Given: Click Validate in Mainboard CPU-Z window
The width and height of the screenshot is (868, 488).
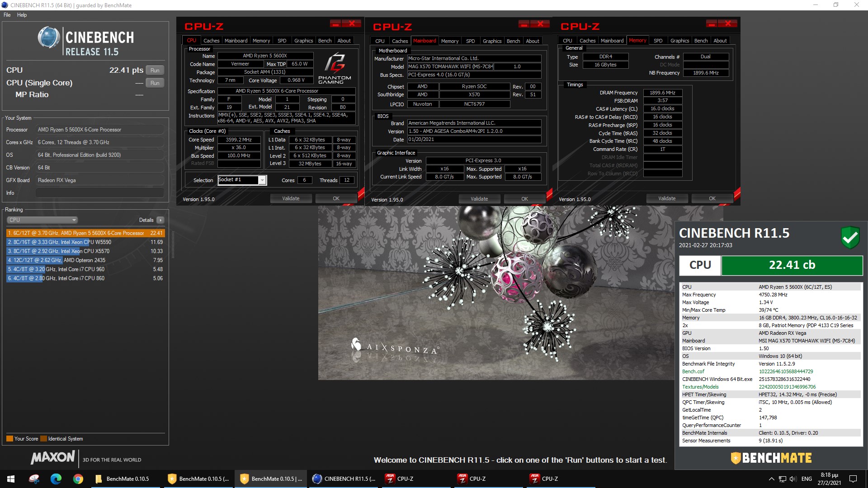Looking at the screenshot, I should click(x=479, y=199).
